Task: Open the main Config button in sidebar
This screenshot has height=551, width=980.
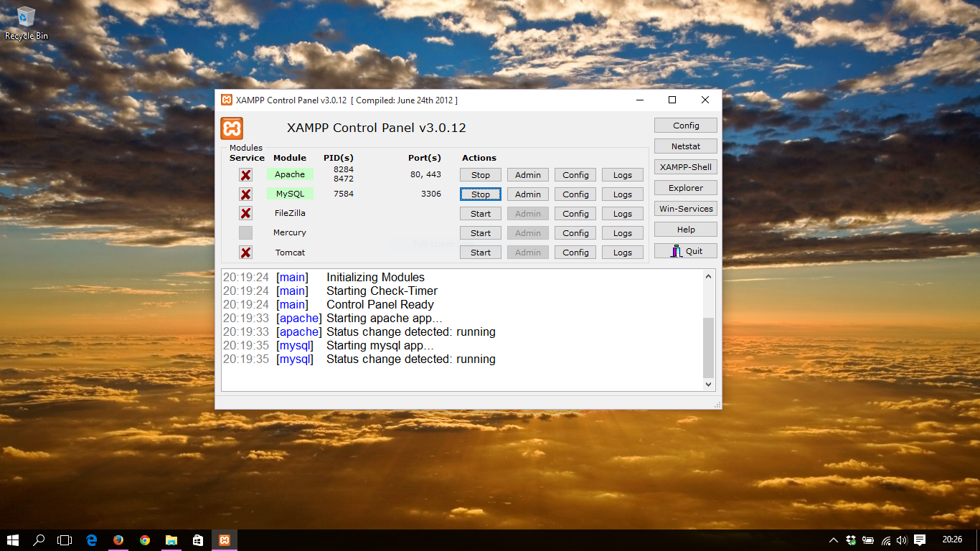Action: (686, 126)
